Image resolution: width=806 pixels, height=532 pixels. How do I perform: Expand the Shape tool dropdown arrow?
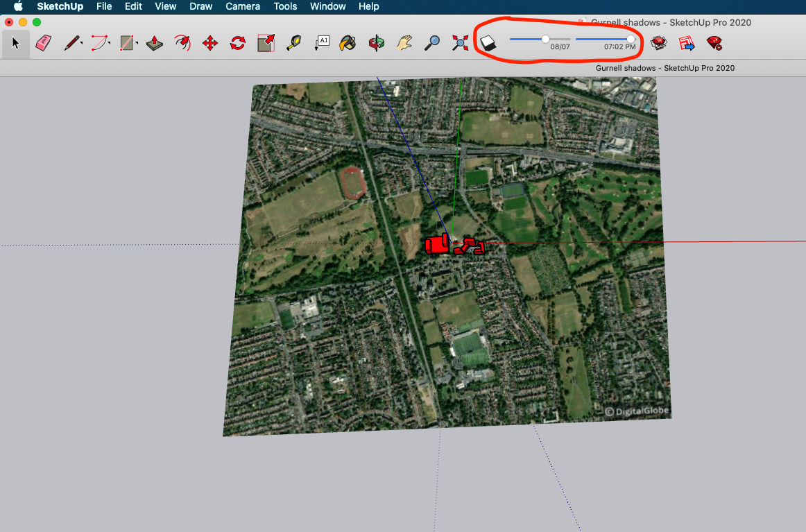(x=137, y=43)
